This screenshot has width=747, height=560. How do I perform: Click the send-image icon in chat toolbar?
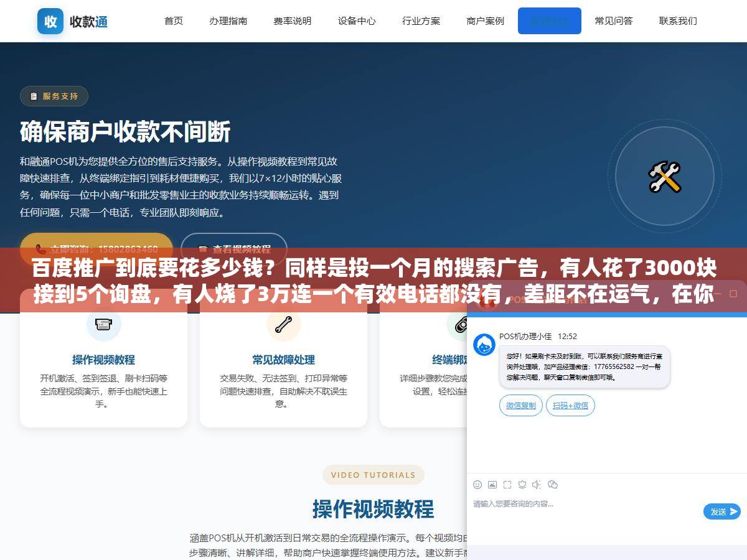492,485
